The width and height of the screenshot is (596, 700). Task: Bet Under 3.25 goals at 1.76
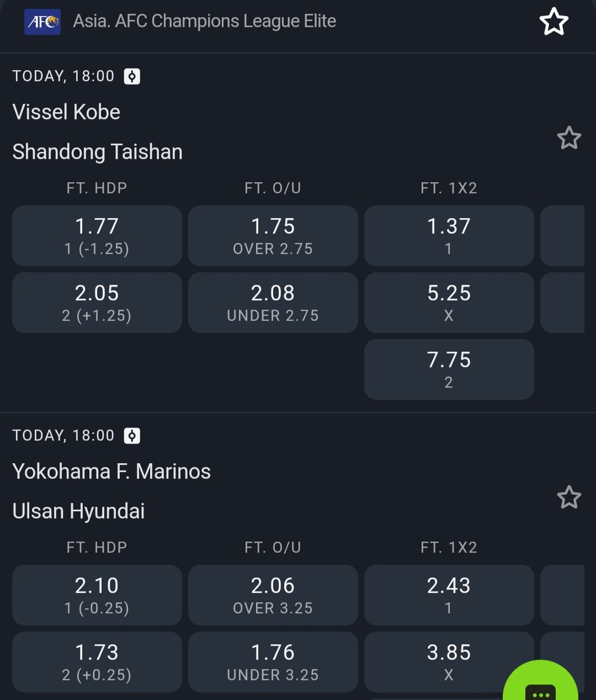click(x=273, y=662)
